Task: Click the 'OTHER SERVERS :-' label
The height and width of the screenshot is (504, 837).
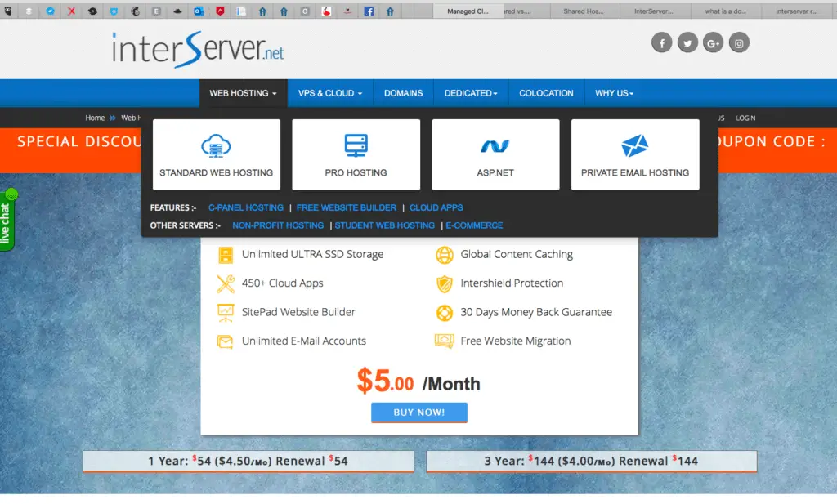Action: (x=186, y=225)
